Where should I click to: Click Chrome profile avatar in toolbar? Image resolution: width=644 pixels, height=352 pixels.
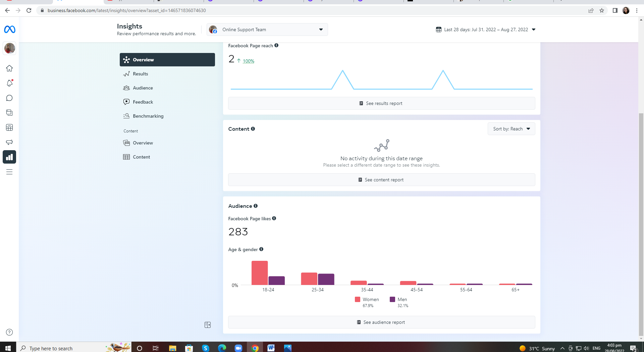(626, 10)
